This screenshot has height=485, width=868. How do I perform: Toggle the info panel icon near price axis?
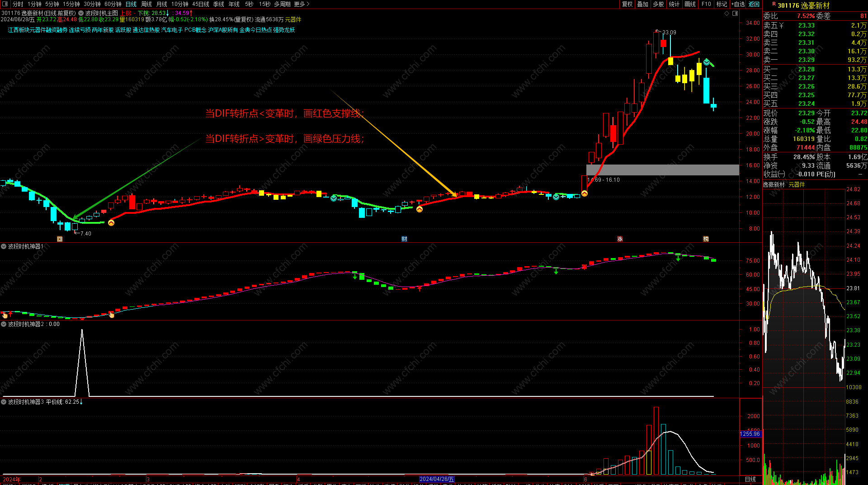click(x=735, y=14)
